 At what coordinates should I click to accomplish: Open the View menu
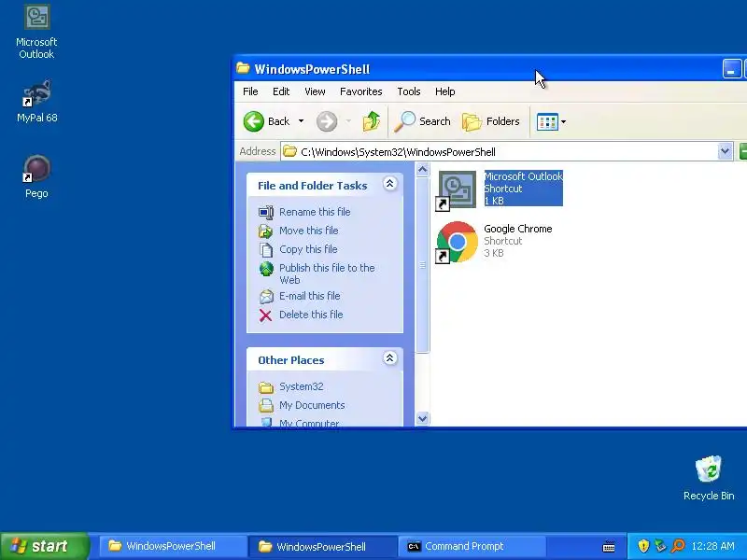[315, 91]
